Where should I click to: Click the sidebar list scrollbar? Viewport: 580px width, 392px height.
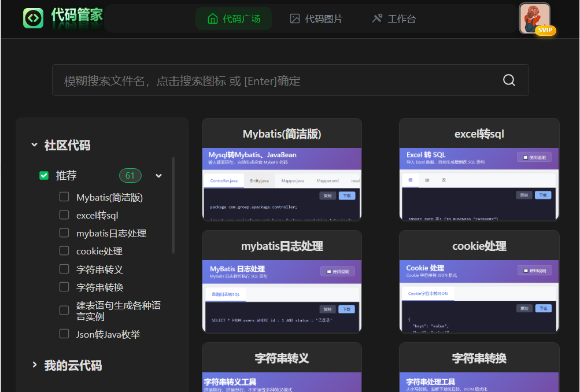click(173, 206)
